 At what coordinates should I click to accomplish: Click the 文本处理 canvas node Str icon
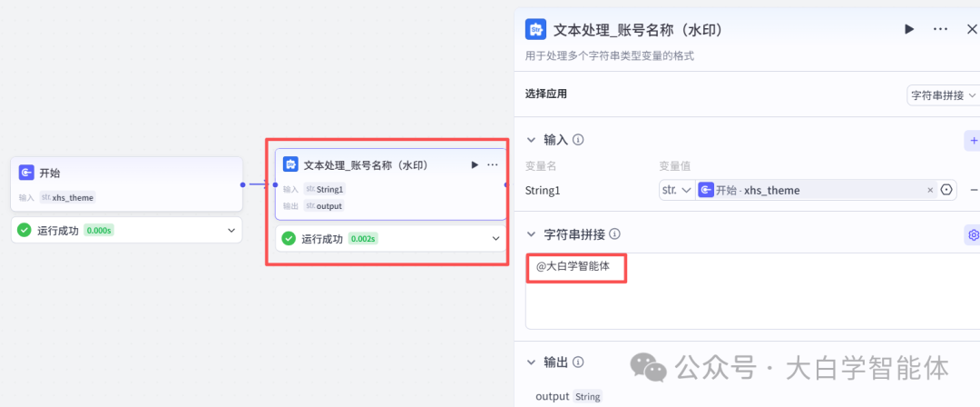coord(290,164)
